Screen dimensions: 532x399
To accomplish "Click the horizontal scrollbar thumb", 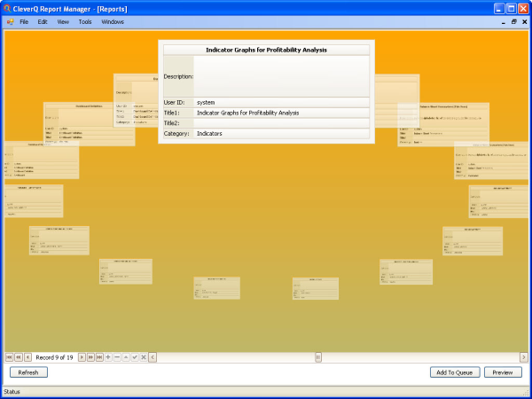I will [x=317, y=356].
